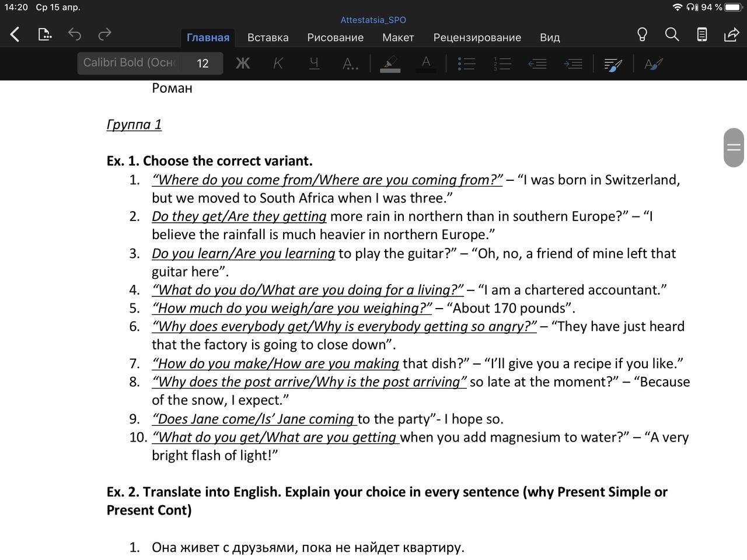Grab the vertical scroll handle

tap(734, 148)
